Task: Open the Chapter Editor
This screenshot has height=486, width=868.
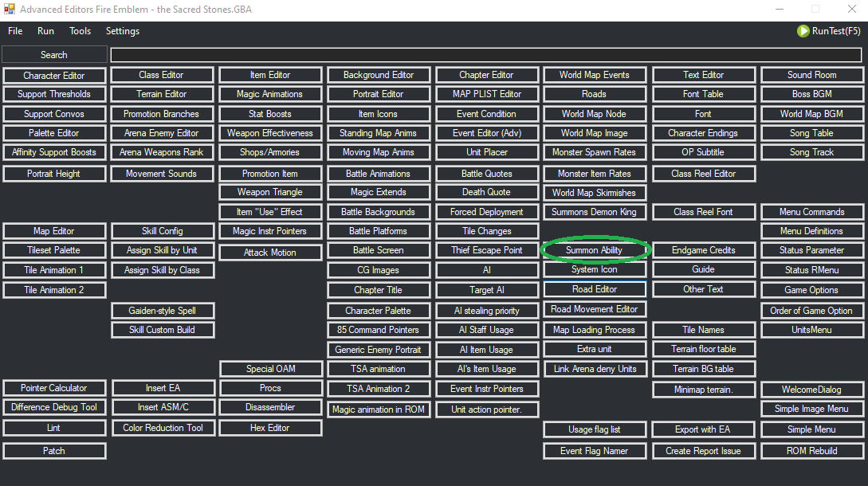Action: click(486, 75)
